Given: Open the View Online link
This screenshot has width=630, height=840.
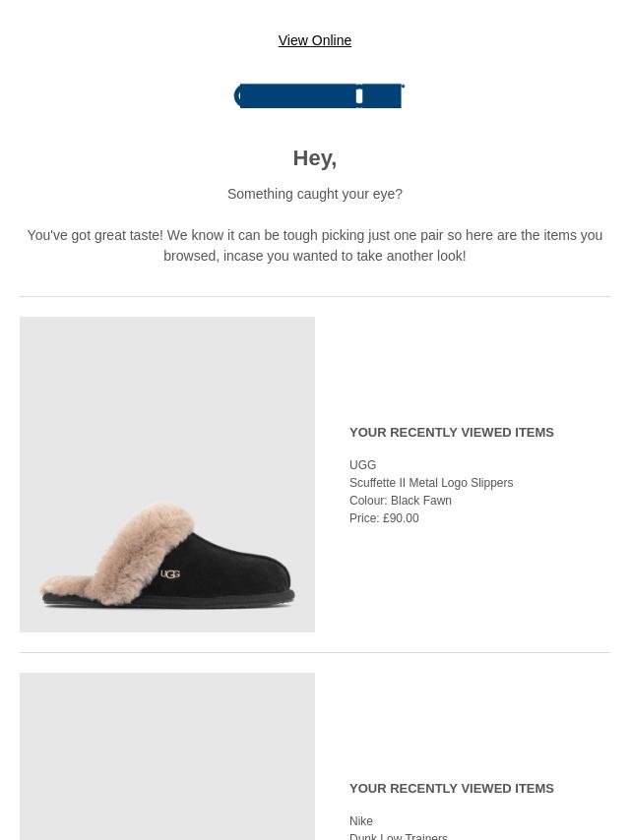Looking at the screenshot, I should [x=315, y=40].
